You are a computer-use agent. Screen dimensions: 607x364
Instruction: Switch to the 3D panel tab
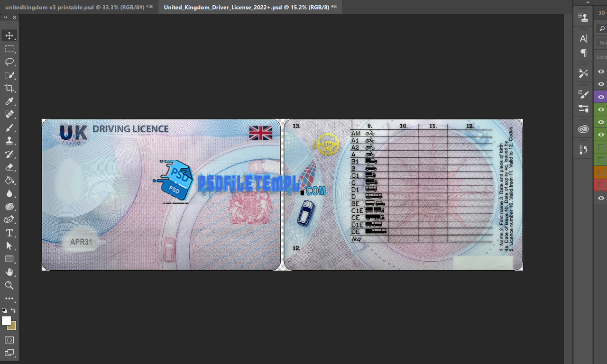coord(601,13)
